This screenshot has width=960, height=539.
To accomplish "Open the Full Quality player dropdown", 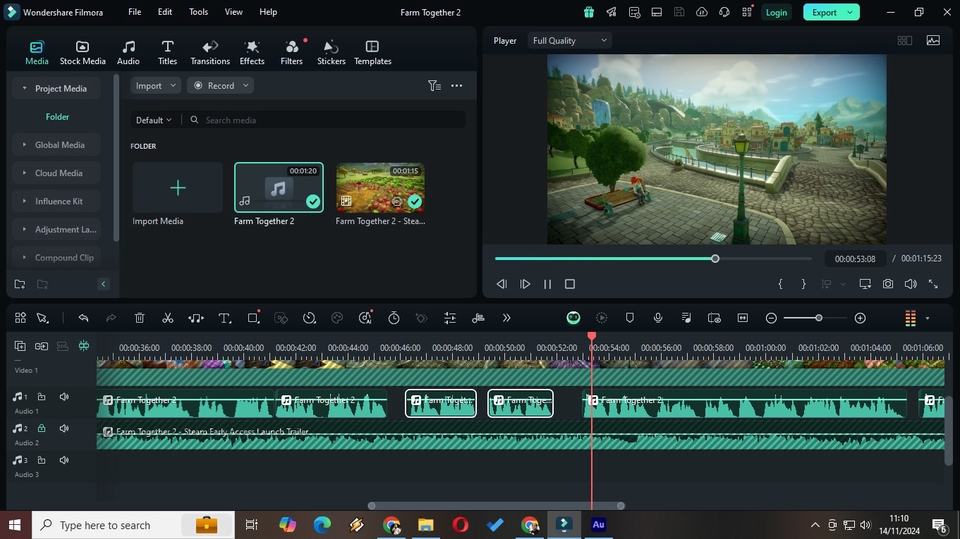I will coord(569,41).
